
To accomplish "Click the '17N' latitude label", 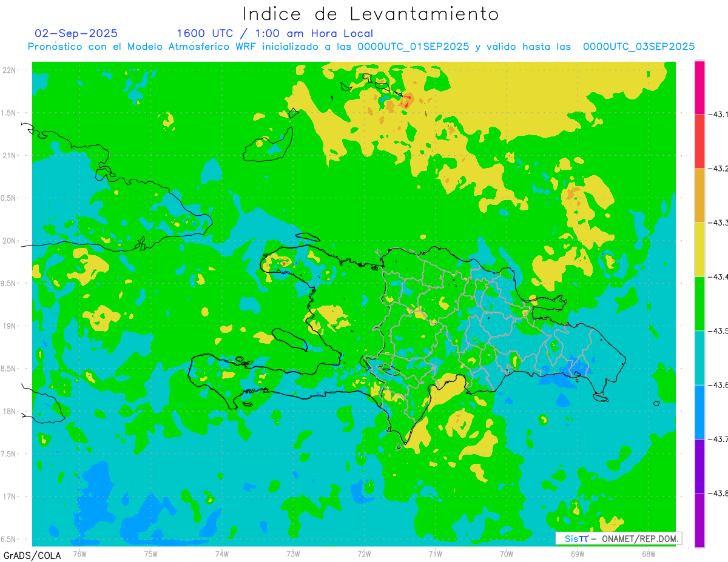I will click(10, 497).
